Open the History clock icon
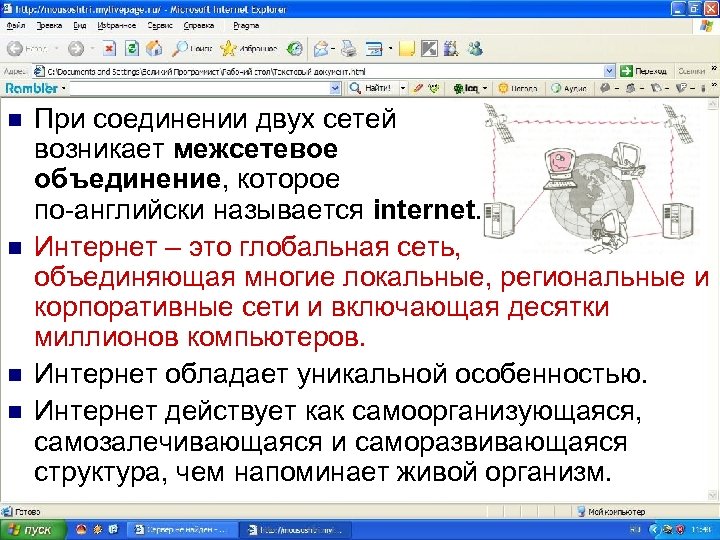This screenshot has width=720, height=540. pos(294,48)
